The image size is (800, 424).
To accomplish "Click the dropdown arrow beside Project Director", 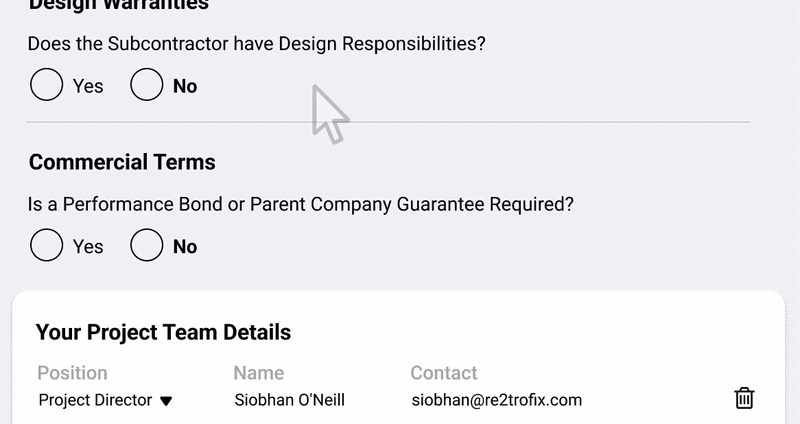I will pos(166,401).
